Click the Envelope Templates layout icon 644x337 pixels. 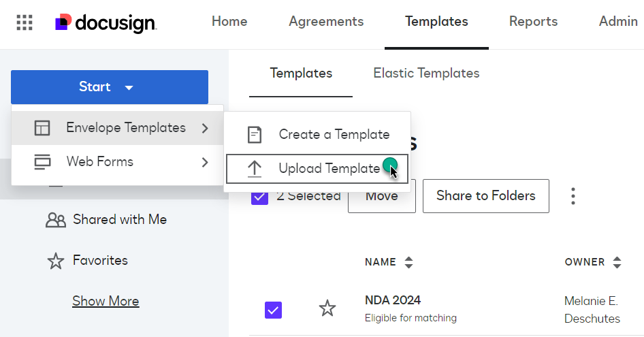[42, 128]
